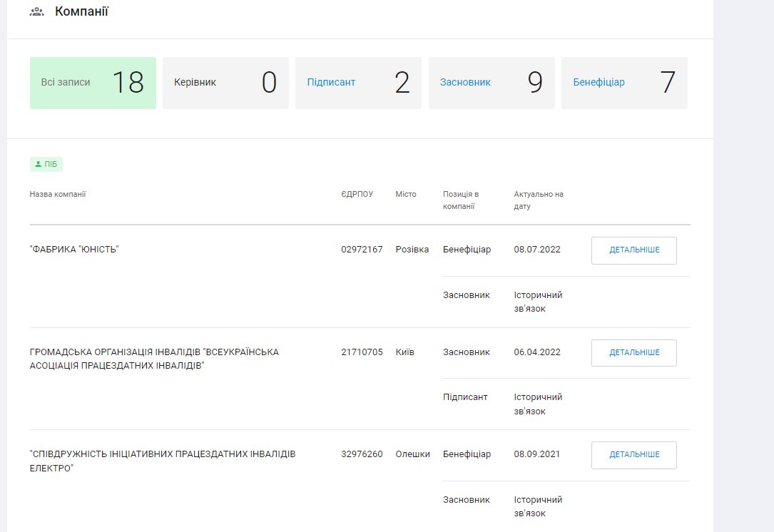Click the company name Фабрика Юність

(x=74, y=250)
